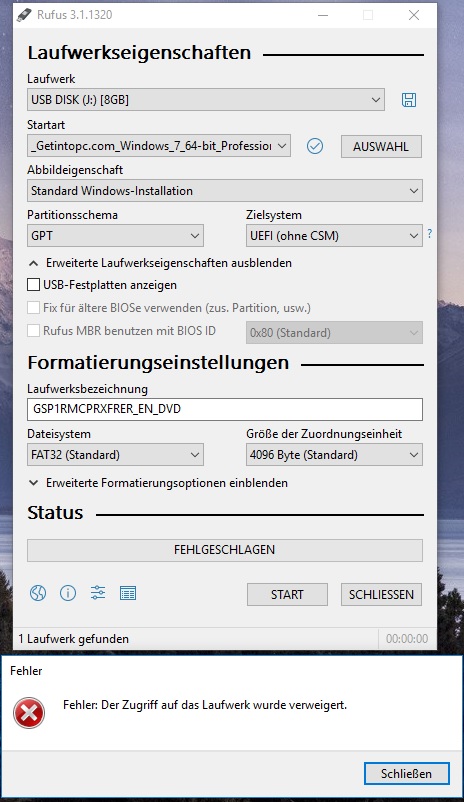Click the START button

tap(287, 594)
